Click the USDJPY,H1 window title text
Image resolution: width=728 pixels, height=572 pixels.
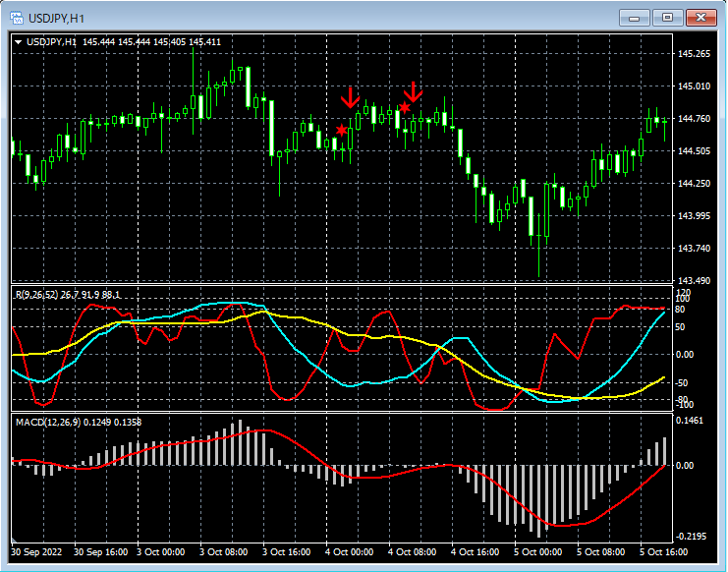(55, 18)
